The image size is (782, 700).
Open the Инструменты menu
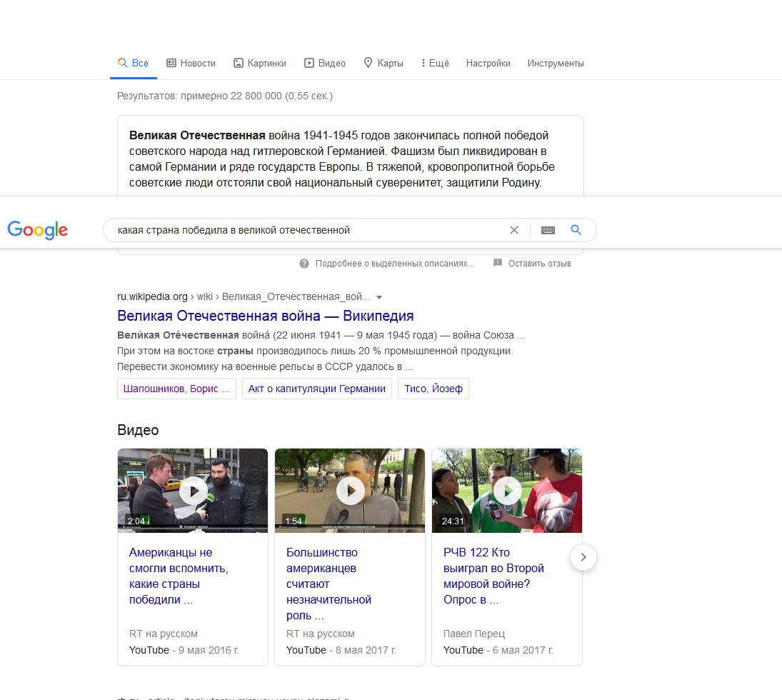click(556, 63)
